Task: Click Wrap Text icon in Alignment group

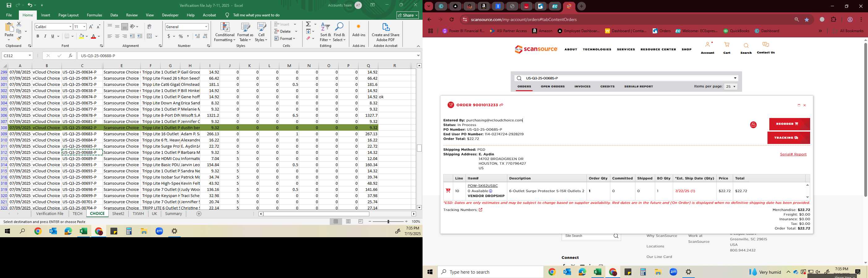Action: point(149,27)
